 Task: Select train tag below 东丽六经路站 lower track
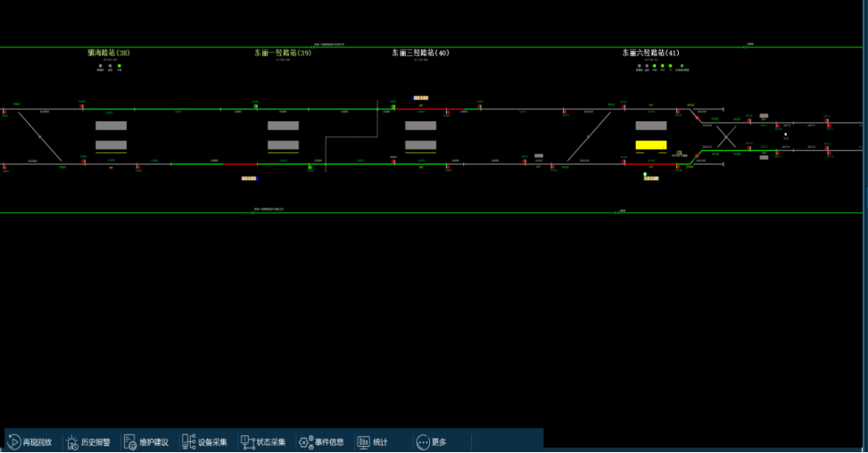pyautogui.click(x=651, y=178)
